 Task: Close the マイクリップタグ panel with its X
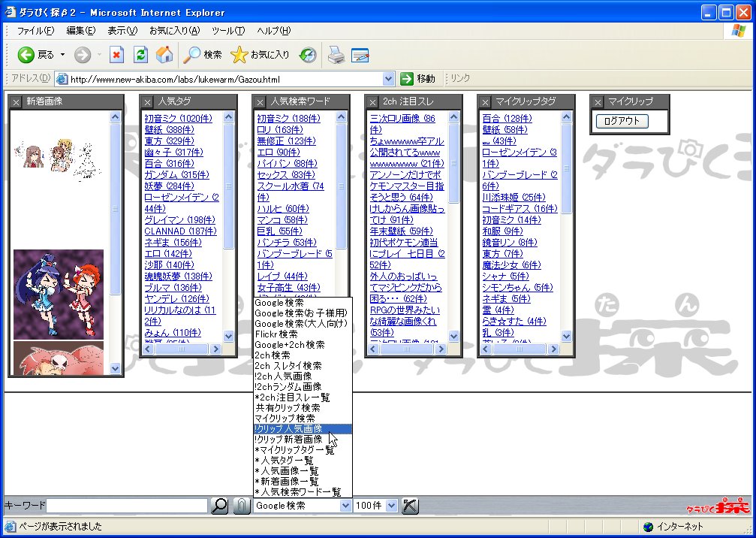(x=485, y=101)
